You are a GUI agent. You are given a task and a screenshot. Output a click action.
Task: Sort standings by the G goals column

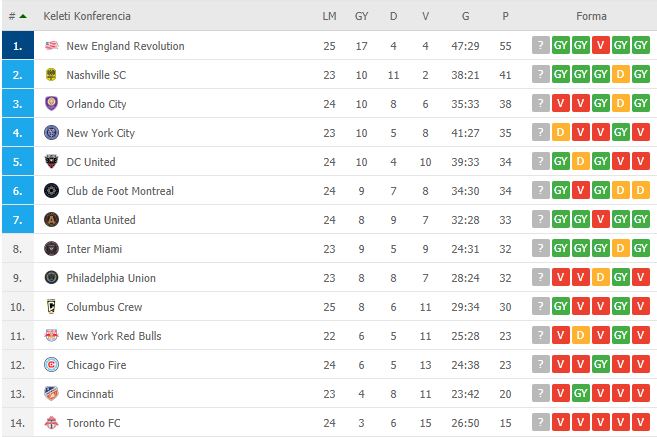[465, 16]
